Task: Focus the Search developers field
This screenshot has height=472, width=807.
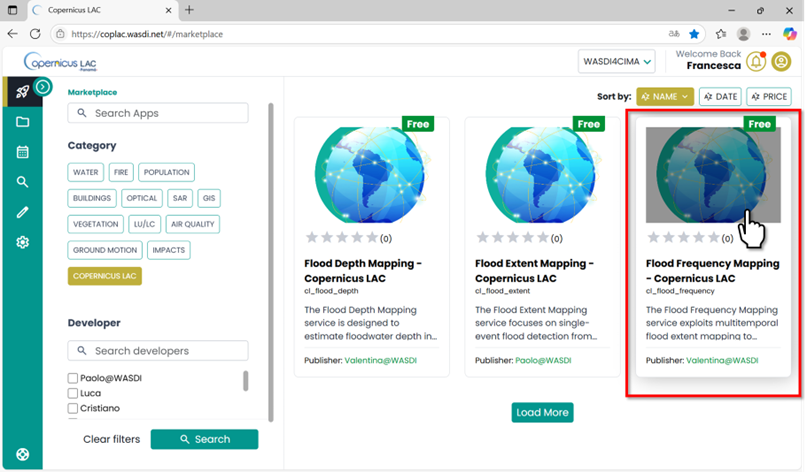Action: tap(158, 351)
